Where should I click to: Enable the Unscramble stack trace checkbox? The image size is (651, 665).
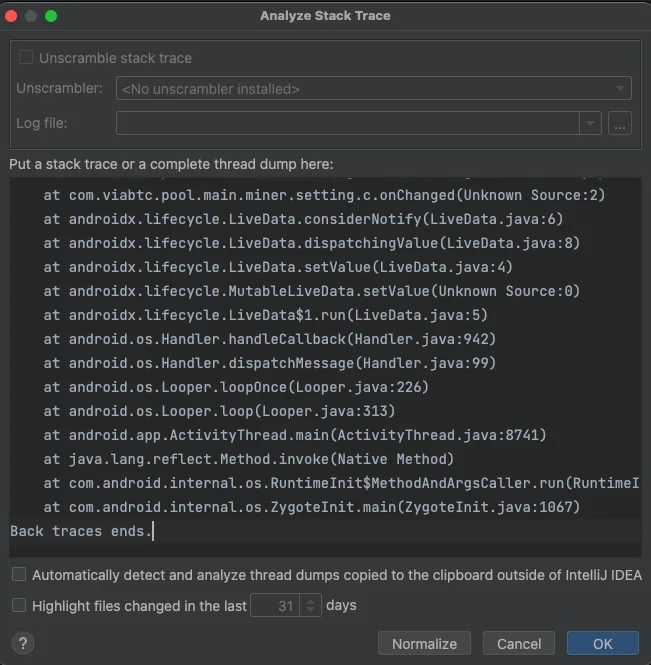[x=26, y=58]
